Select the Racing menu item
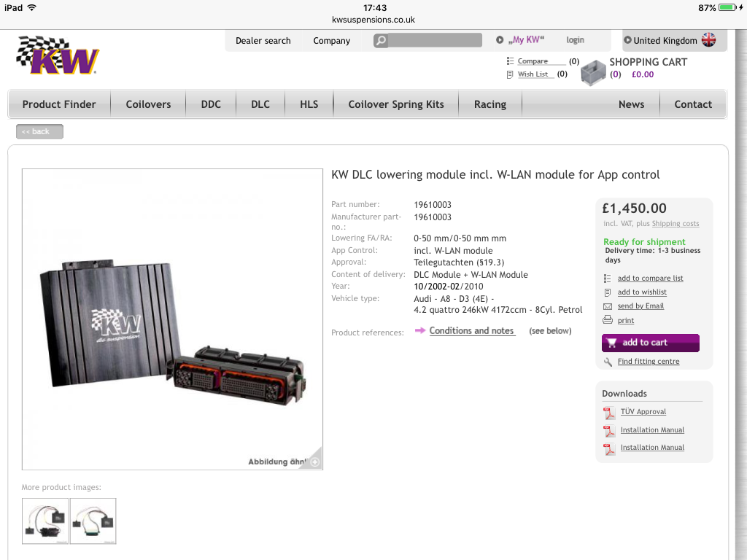This screenshot has height=560, width=747. [x=489, y=104]
